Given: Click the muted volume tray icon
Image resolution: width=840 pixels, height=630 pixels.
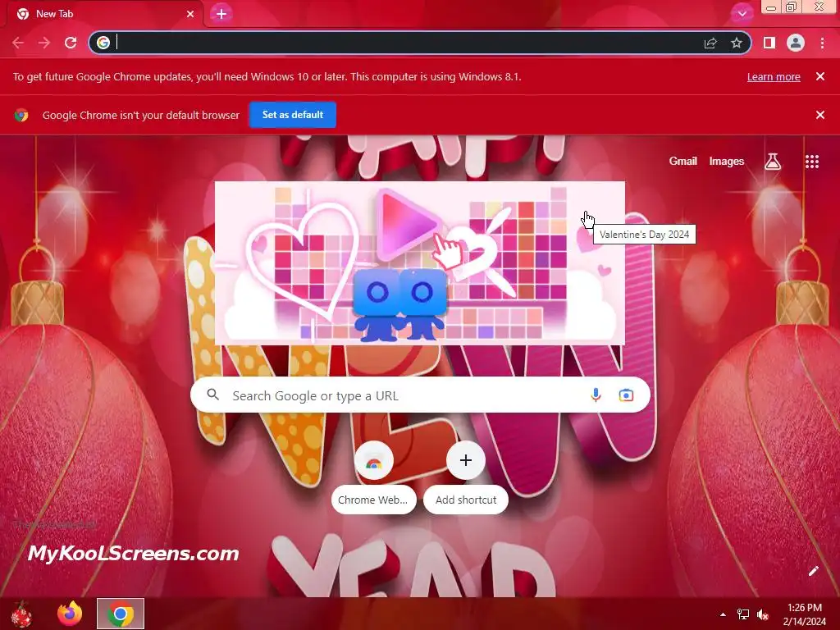Looking at the screenshot, I should pos(763,614).
